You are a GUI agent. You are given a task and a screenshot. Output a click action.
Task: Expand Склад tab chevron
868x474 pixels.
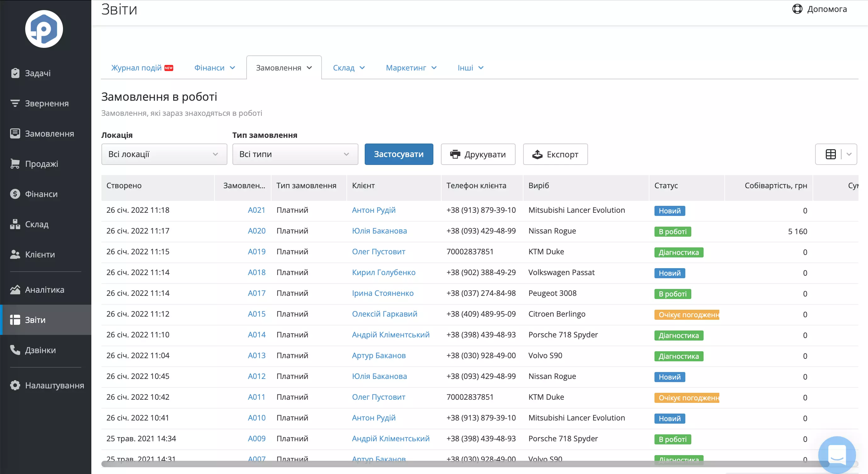click(x=362, y=68)
